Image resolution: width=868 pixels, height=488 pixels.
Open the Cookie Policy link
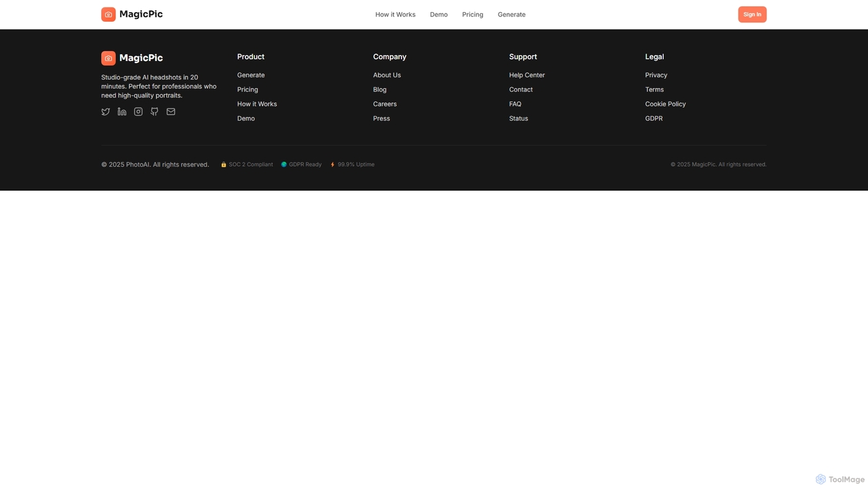coord(665,104)
